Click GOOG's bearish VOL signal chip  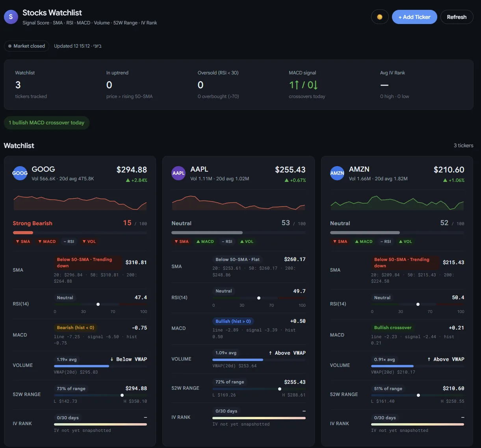(x=89, y=242)
